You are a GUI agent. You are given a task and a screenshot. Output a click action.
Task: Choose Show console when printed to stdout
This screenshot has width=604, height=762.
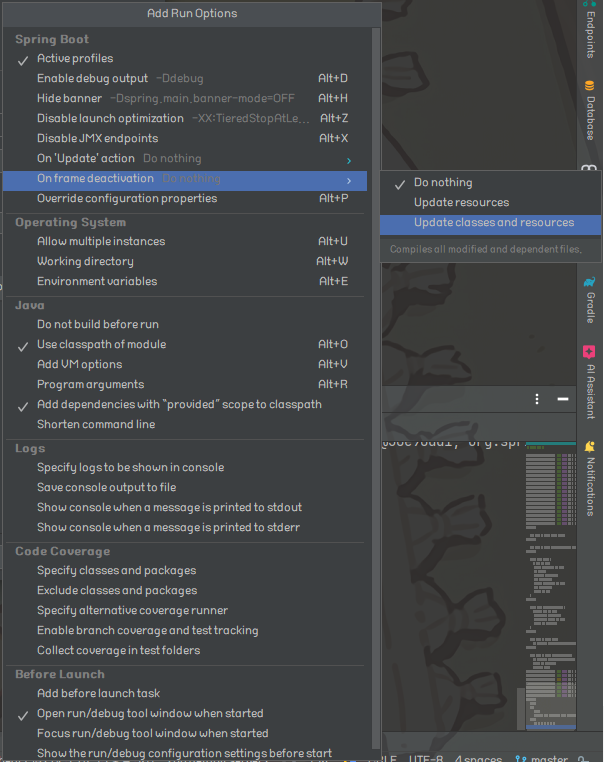185,507
